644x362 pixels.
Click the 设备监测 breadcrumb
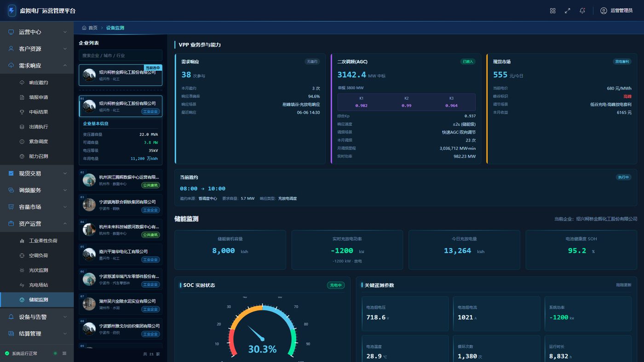pyautogui.click(x=115, y=28)
